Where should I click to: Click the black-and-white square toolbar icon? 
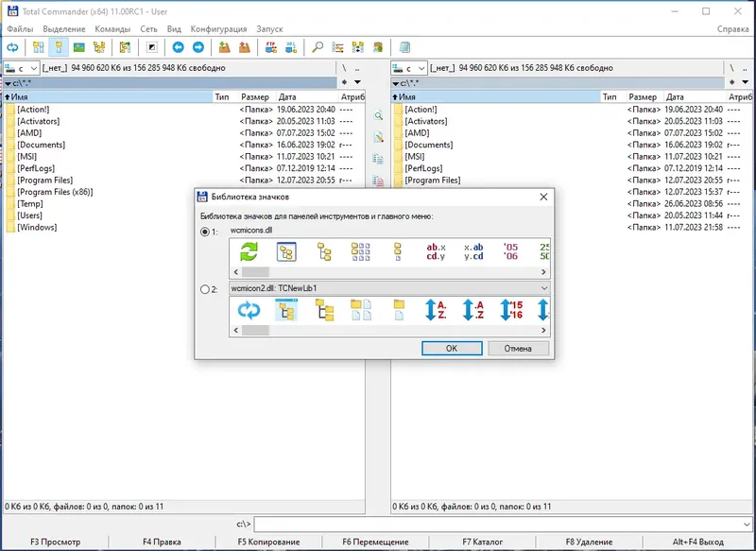point(152,47)
